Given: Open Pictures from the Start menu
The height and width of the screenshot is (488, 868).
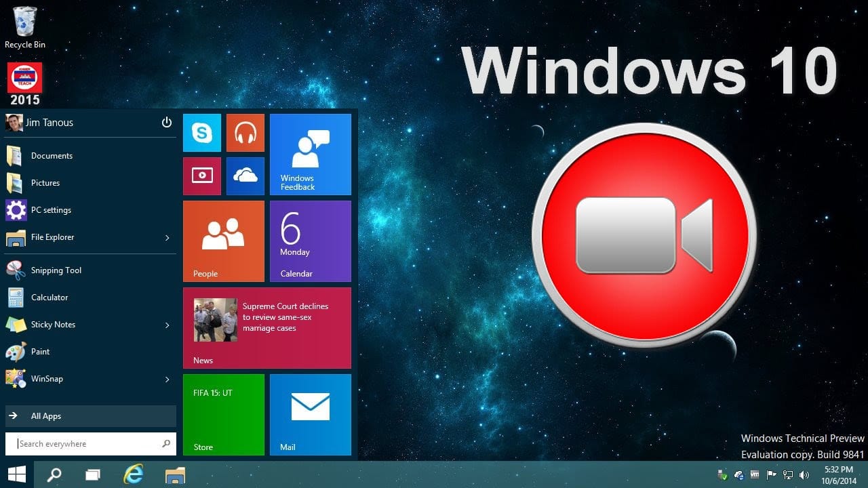Looking at the screenshot, I should point(91,183).
